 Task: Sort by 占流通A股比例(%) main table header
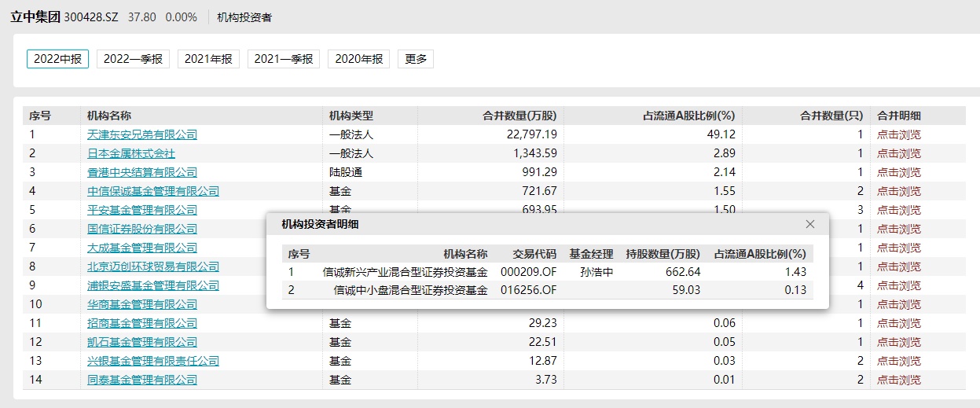coord(688,116)
